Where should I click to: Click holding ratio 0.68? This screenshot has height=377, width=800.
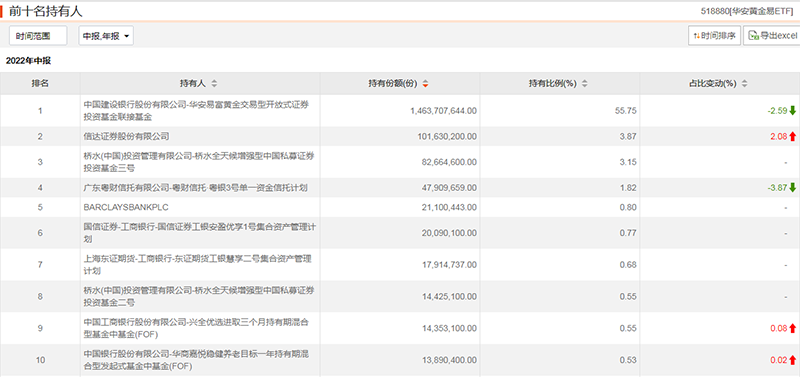coord(628,265)
